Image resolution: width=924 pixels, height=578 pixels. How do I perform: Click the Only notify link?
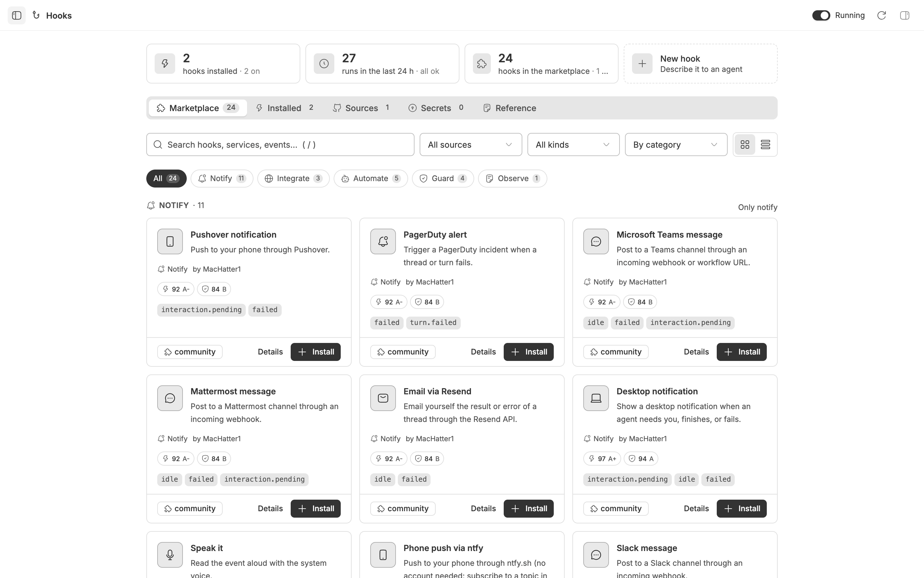(757, 207)
